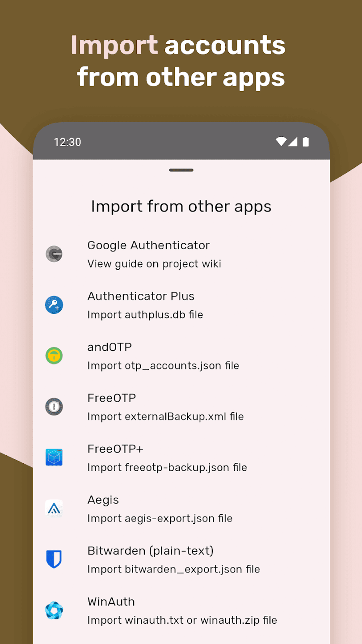Tap Import winauth.txt or winauth.zip file

click(182, 620)
